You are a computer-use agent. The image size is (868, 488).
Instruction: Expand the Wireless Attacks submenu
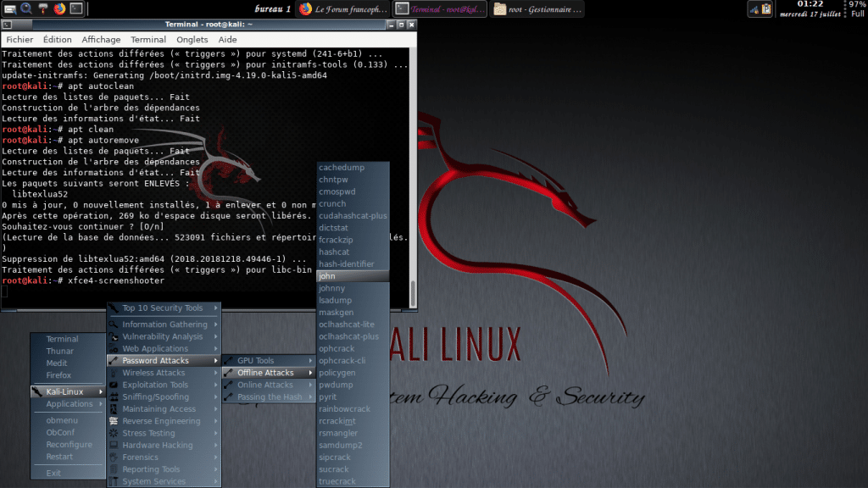(x=164, y=373)
